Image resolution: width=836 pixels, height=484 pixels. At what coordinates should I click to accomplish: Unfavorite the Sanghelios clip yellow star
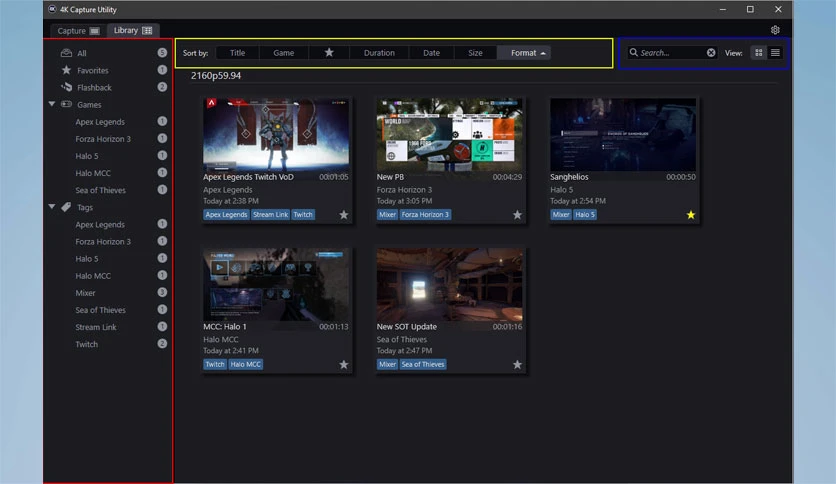pos(690,215)
